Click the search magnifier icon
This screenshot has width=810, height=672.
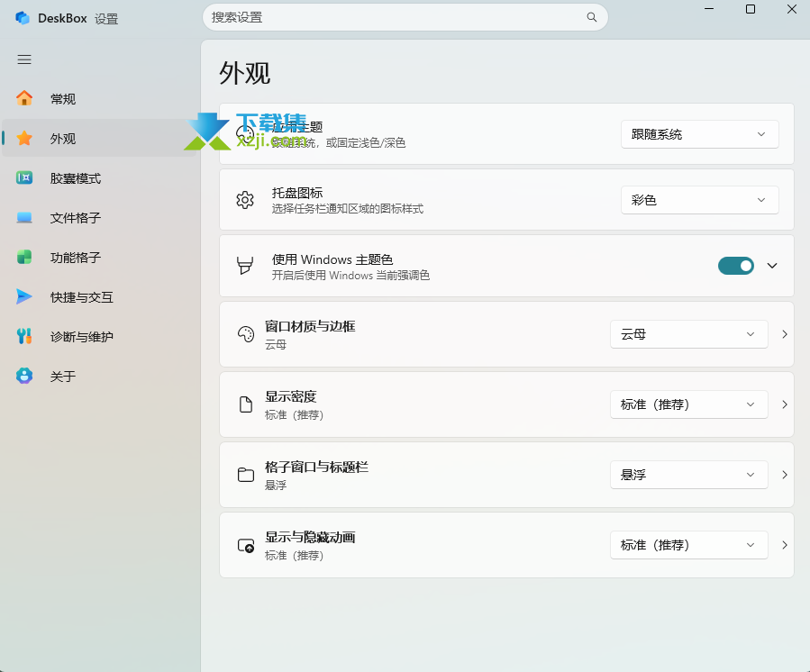591,17
